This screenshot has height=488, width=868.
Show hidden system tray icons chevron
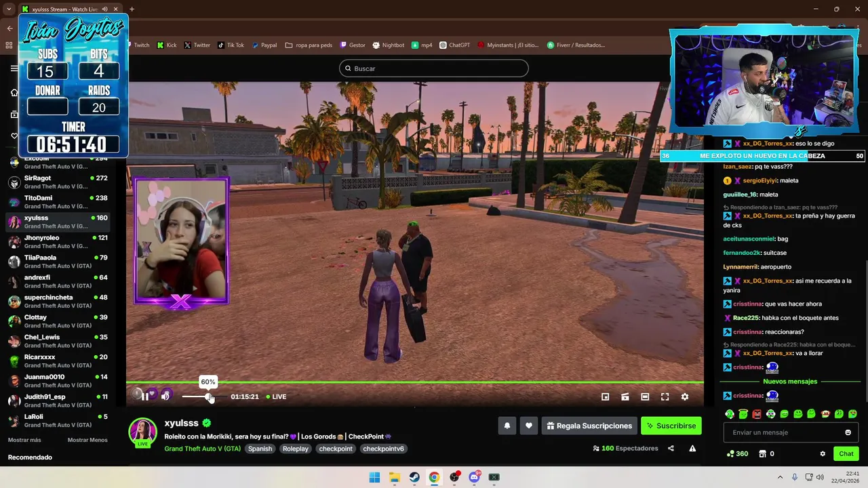click(780, 477)
